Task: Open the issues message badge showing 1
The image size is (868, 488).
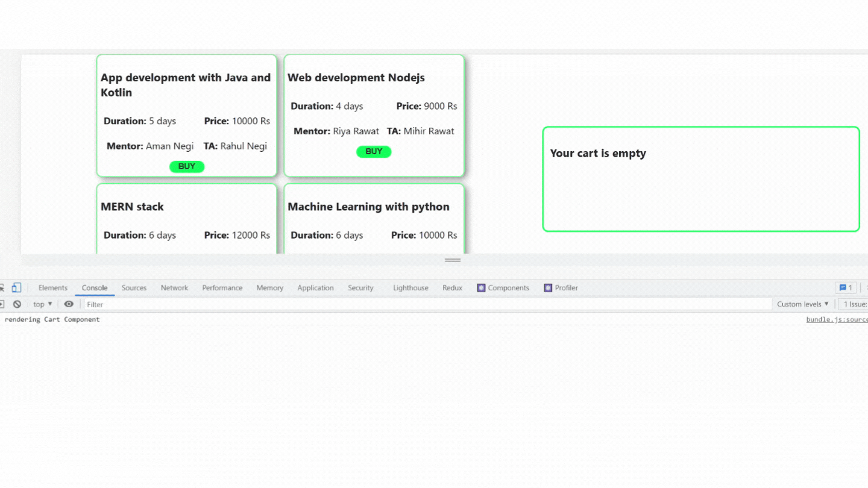Action: click(845, 288)
